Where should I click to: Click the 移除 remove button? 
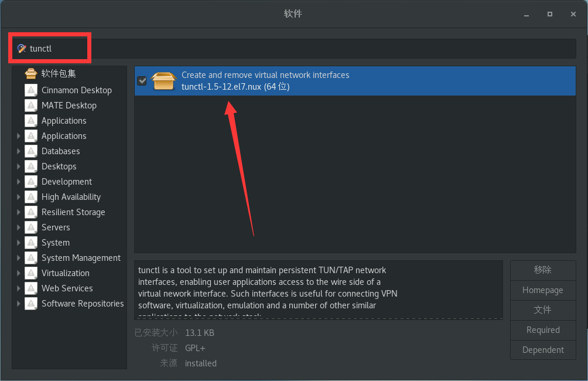point(542,270)
